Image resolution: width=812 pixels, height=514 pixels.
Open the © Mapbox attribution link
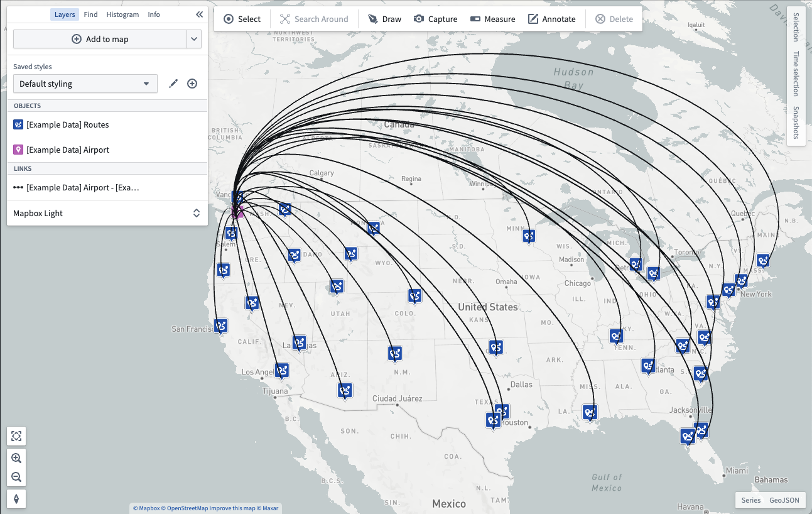pyautogui.click(x=146, y=508)
